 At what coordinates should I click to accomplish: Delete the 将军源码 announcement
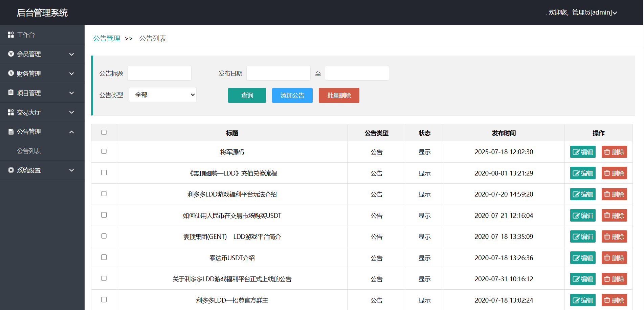click(614, 152)
